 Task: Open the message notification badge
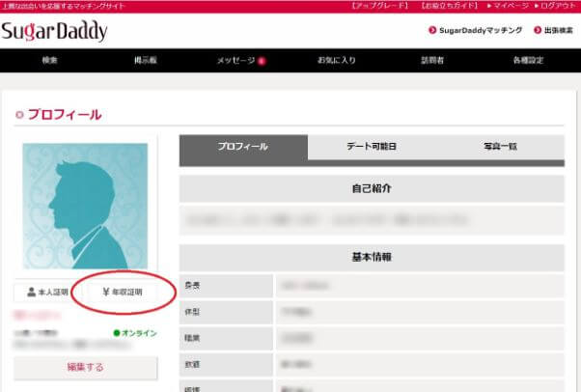[x=262, y=61]
